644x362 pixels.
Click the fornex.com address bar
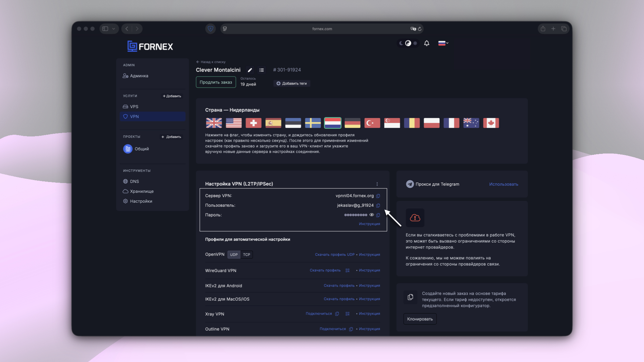322,29
